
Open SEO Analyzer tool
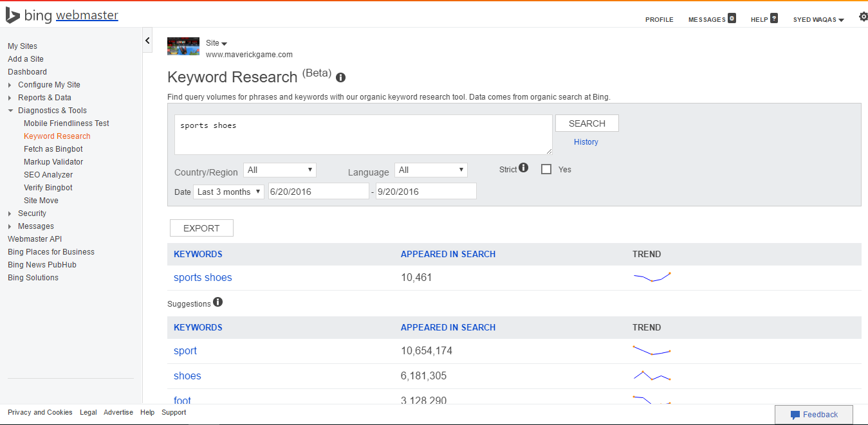tap(48, 175)
